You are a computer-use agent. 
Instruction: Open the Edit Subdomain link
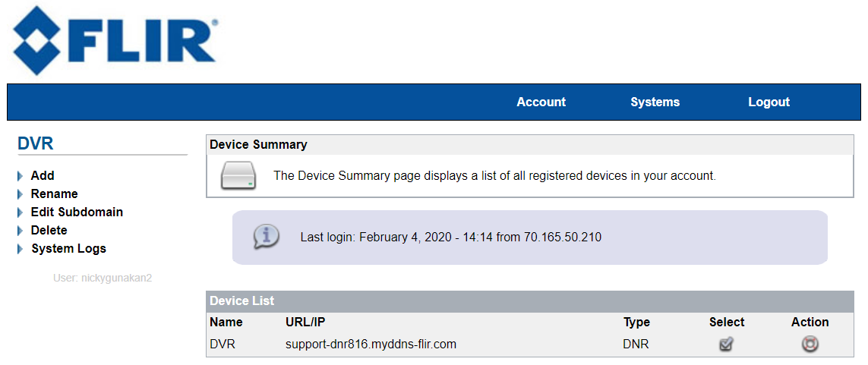(77, 212)
